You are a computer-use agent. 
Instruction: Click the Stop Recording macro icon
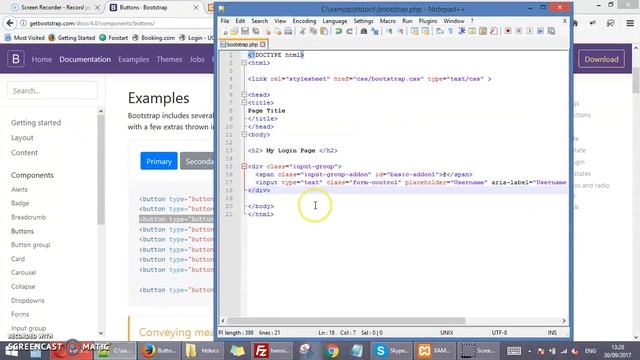519,31
